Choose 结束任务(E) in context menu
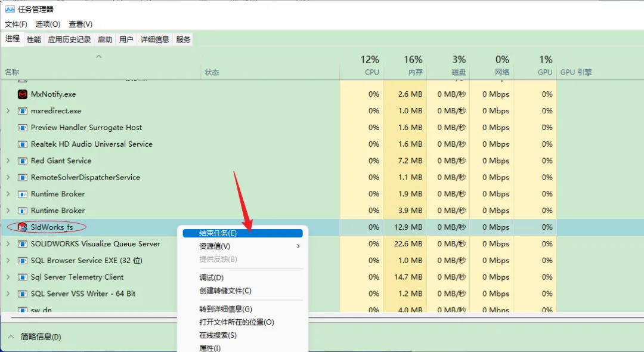 tap(243, 233)
